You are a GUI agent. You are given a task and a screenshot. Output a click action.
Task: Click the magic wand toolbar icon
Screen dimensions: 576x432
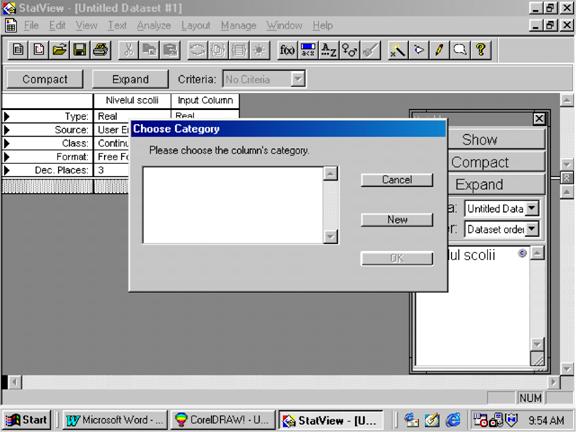(x=398, y=50)
